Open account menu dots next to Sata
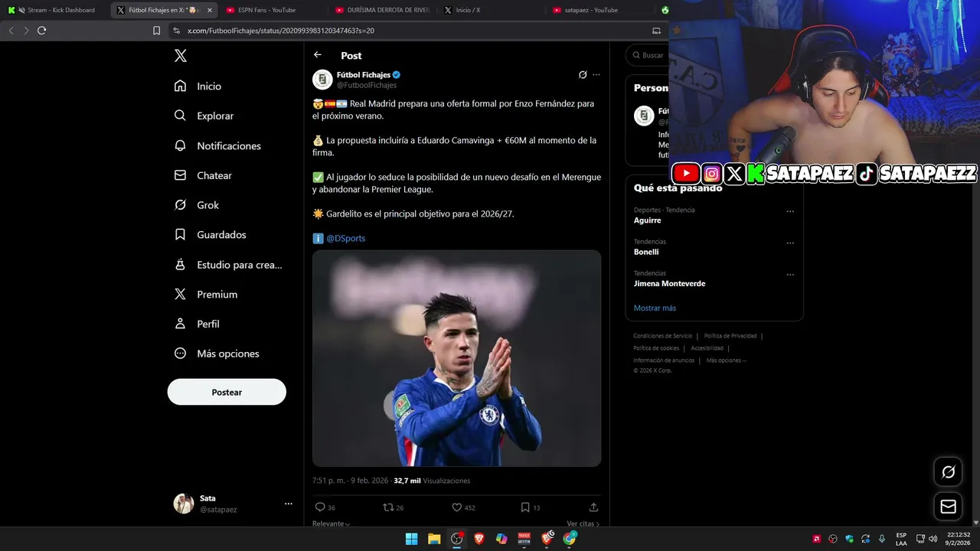The image size is (980, 551). click(x=289, y=504)
